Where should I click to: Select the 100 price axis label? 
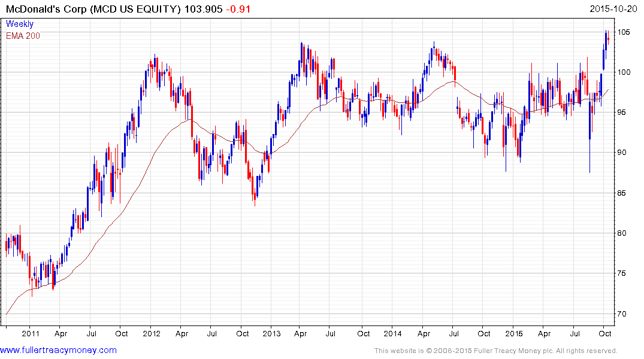(x=624, y=72)
